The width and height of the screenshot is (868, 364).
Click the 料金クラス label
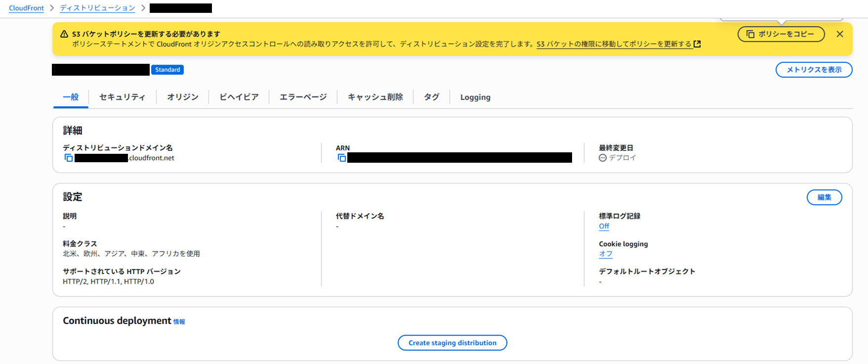click(x=80, y=244)
